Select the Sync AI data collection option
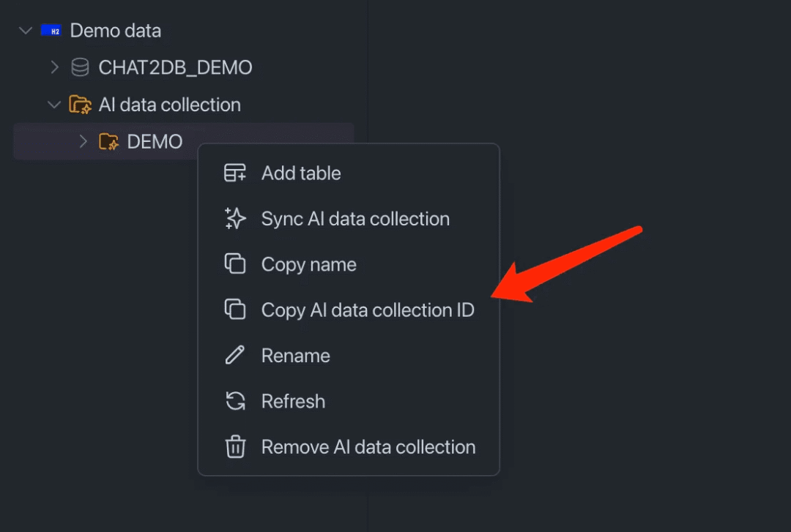Screen dimensions: 791x532 [355, 219]
